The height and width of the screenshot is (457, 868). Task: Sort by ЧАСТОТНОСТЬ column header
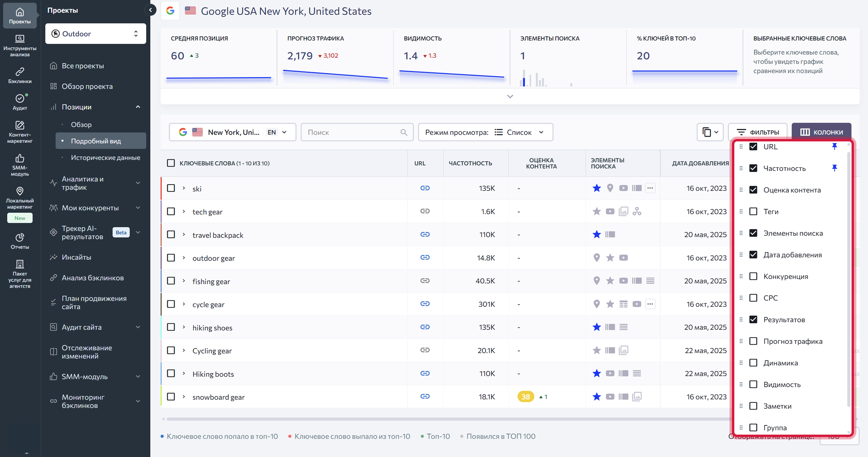470,163
